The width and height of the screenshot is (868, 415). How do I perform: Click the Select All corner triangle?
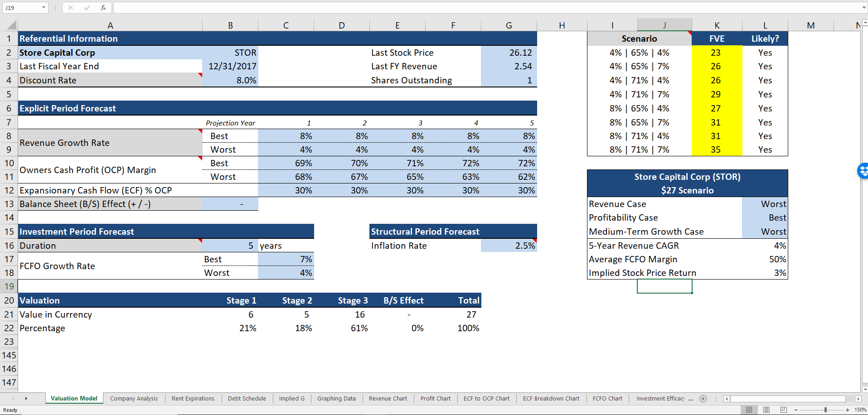(x=12, y=25)
